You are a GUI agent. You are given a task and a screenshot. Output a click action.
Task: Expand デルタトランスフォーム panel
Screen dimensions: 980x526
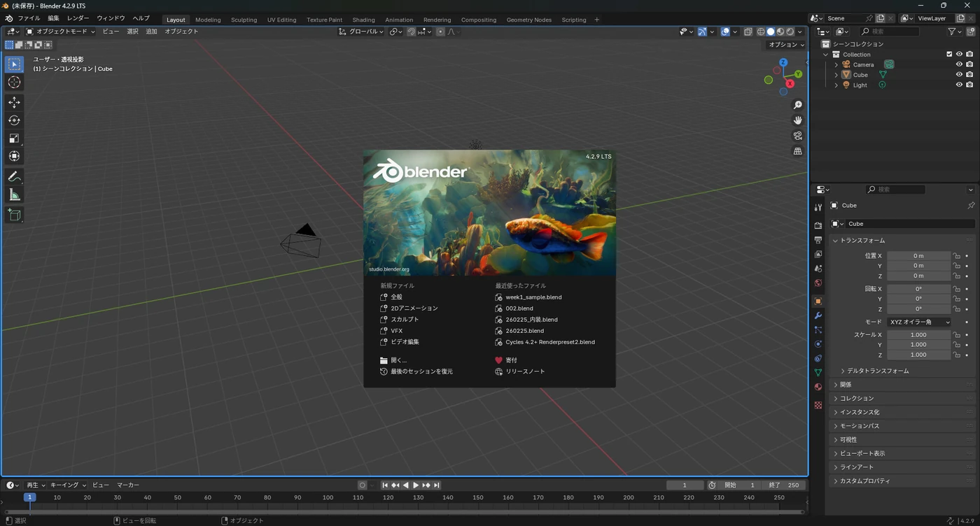click(878, 371)
